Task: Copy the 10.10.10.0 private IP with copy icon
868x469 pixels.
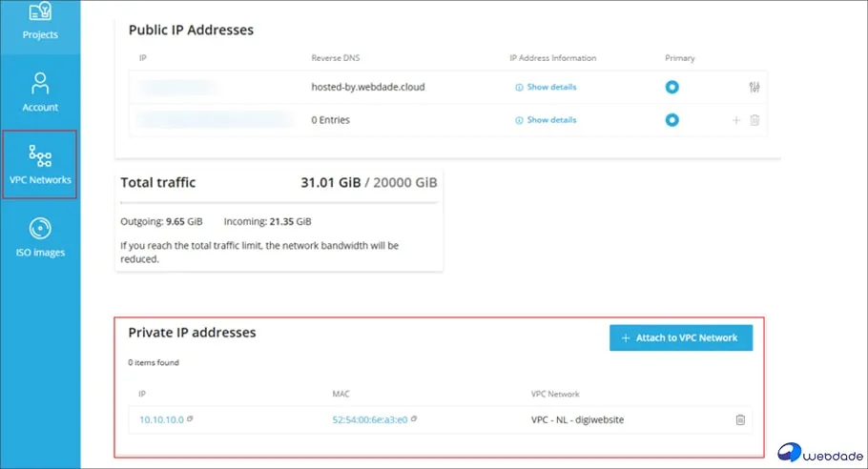Action: [x=191, y=418]
